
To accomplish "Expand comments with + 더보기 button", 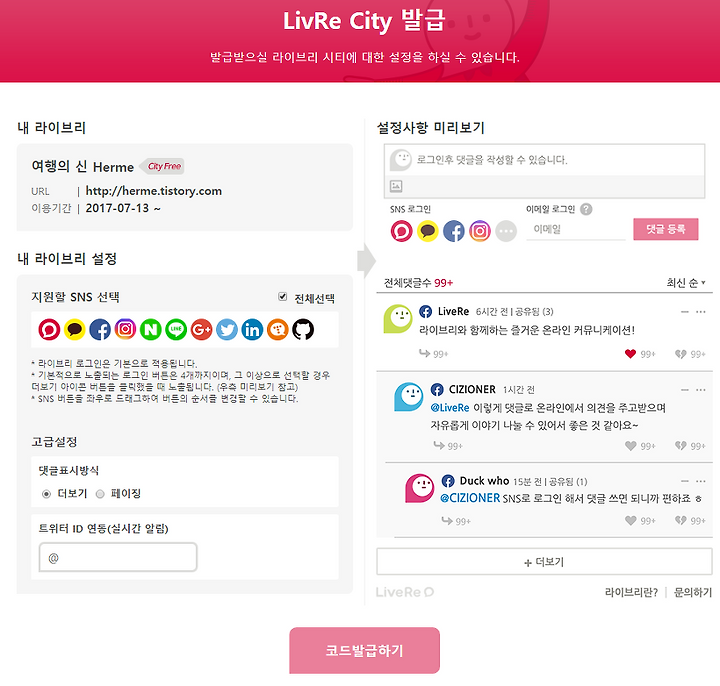I will [x=544, y=562].
